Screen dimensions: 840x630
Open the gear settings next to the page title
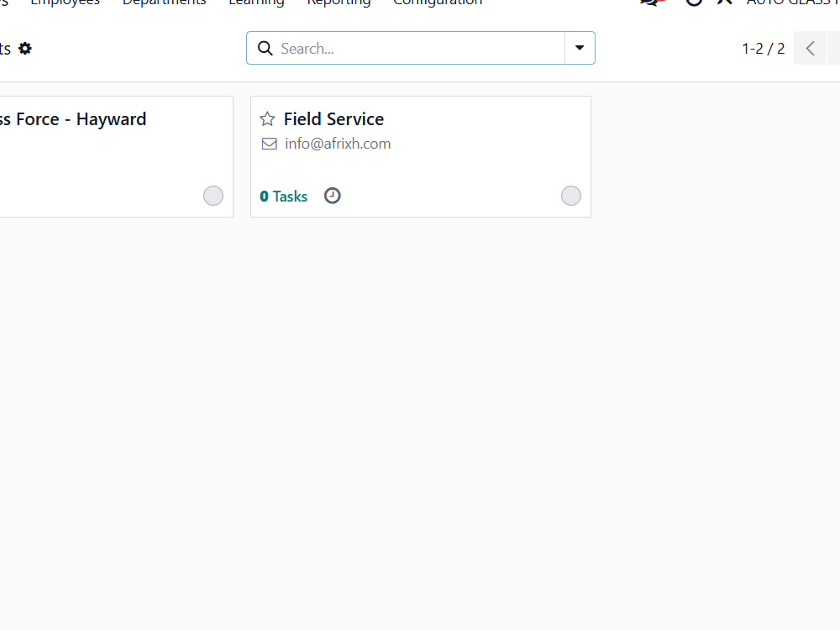25,49
